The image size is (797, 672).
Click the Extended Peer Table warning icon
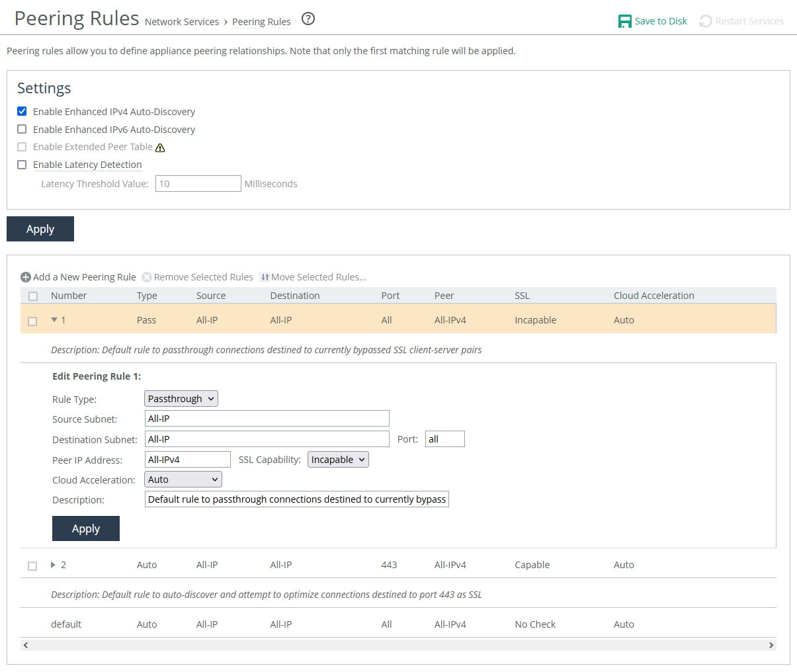[160, 147]
